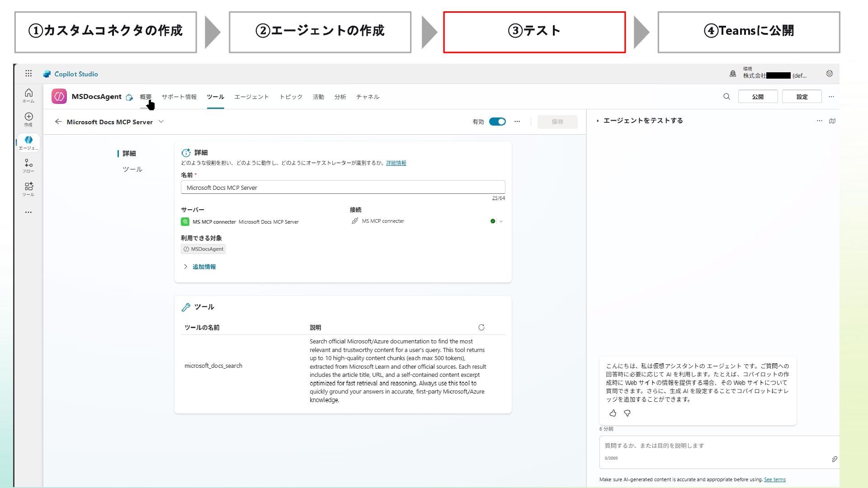The height and width of the screenshot is (488, 868).
Task: Open the app launcher grid icon
Action: [x=28, y=73]
